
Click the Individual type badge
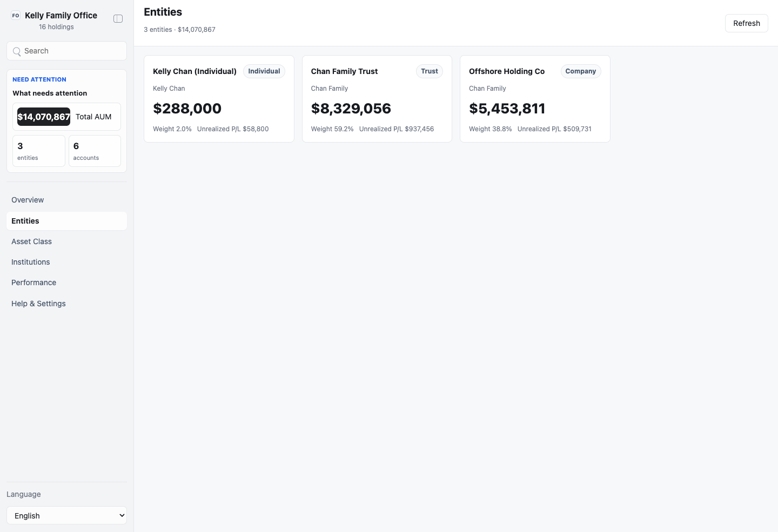264,71
